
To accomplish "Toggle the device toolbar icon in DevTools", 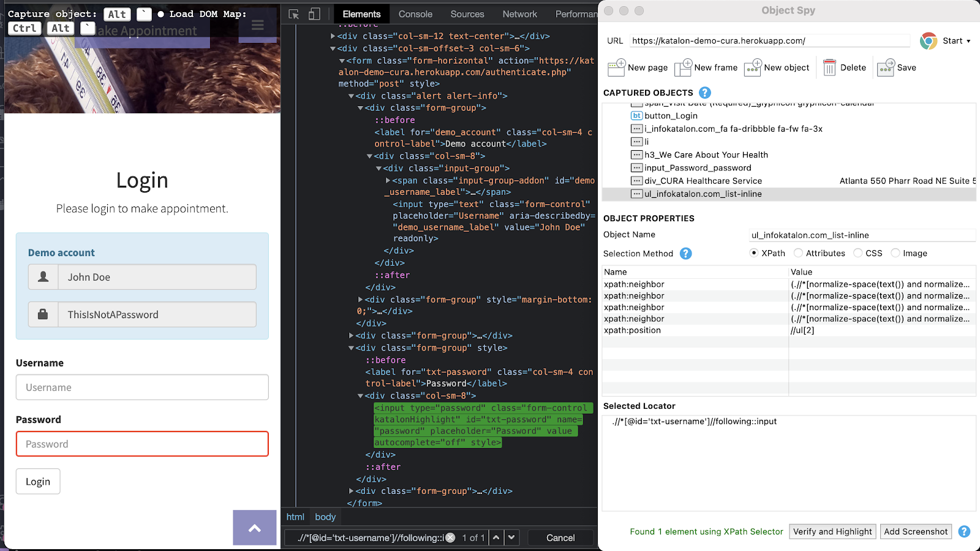I will point(314,14).
